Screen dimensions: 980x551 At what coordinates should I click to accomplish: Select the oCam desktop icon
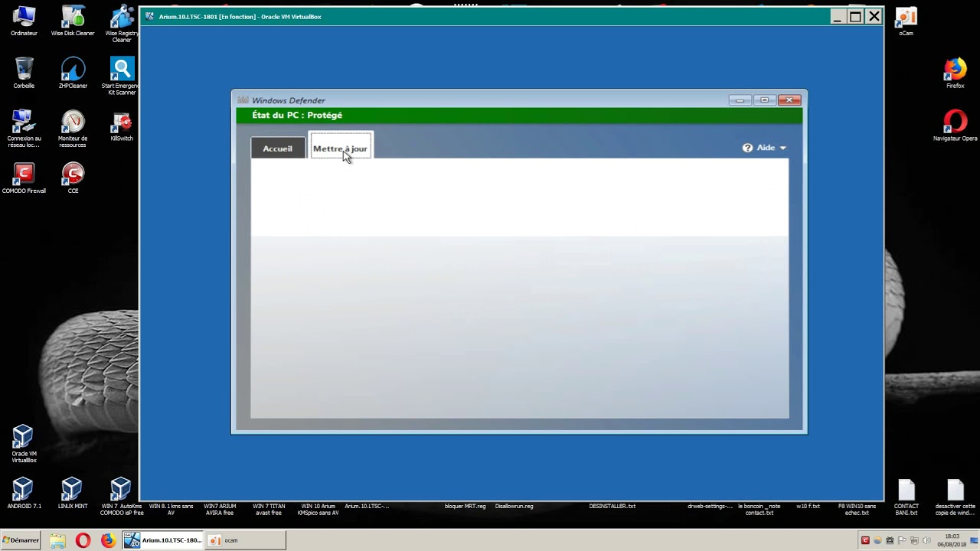click(x=906, y=21)
